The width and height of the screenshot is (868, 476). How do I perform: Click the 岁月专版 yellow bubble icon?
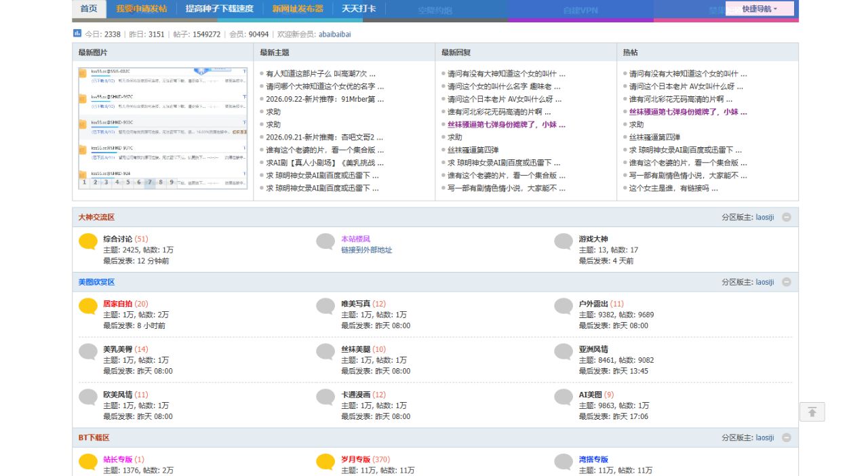point(326,462)
